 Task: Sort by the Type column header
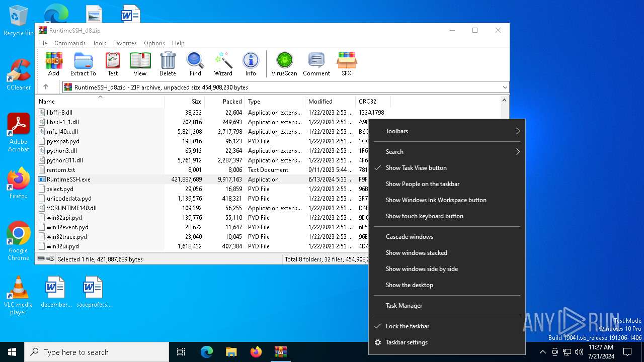pos(275,101)
